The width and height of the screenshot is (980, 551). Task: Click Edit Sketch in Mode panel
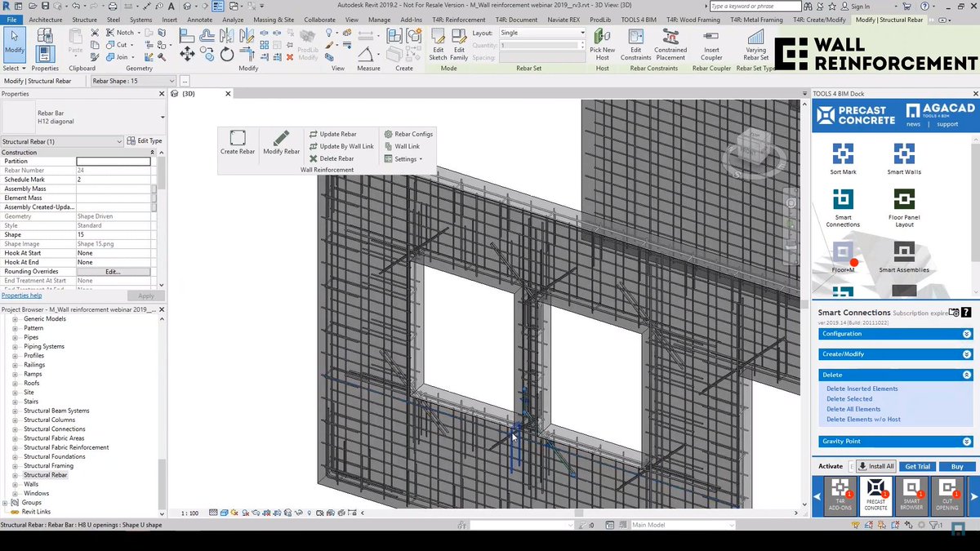(439, 44)
